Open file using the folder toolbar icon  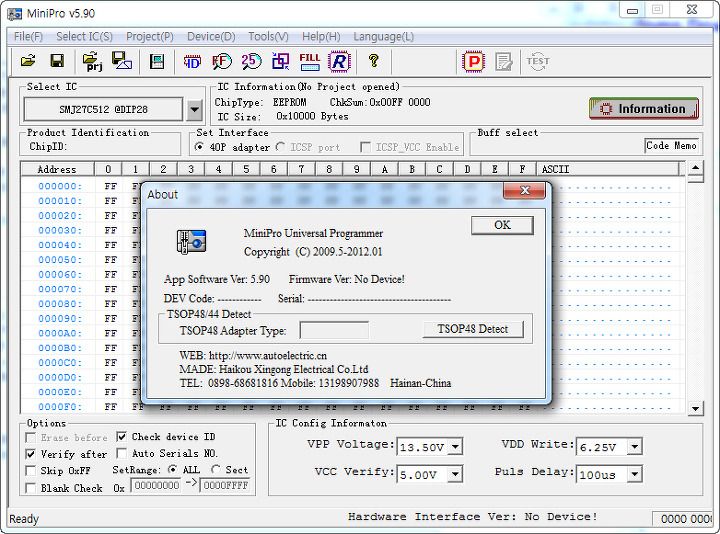[28, 61]
